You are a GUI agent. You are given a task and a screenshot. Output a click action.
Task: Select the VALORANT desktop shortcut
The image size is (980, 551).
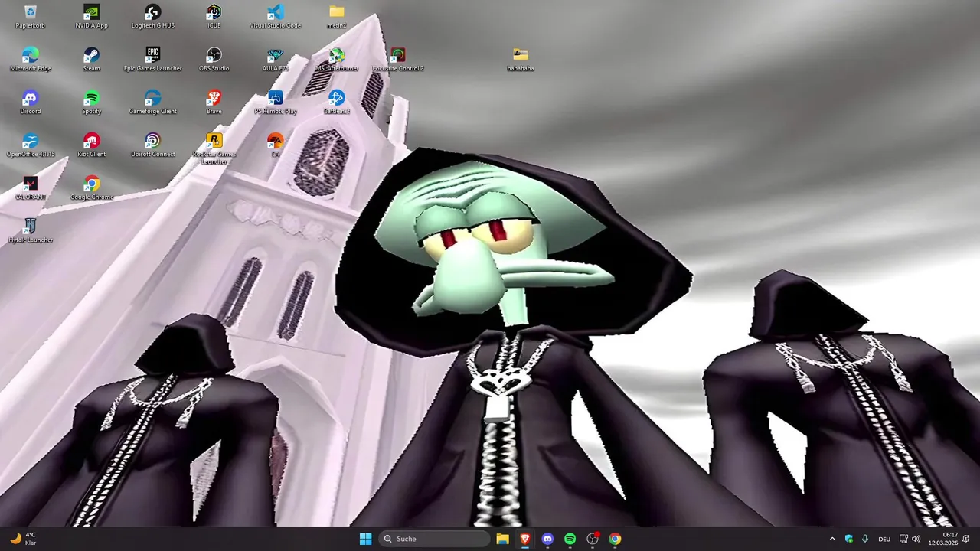pyautogui.click(x=30, y=188)
